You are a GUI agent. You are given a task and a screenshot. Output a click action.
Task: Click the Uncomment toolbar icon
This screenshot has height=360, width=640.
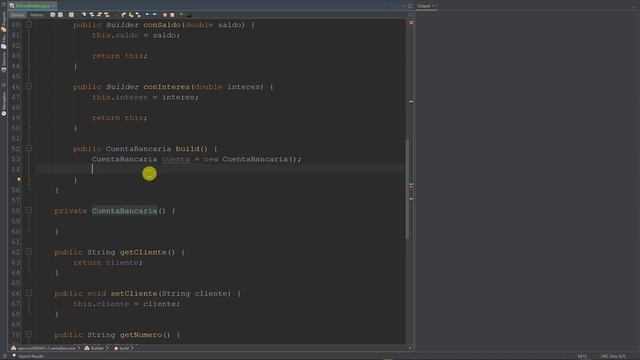pyautogui.click(x=189, y=15)
